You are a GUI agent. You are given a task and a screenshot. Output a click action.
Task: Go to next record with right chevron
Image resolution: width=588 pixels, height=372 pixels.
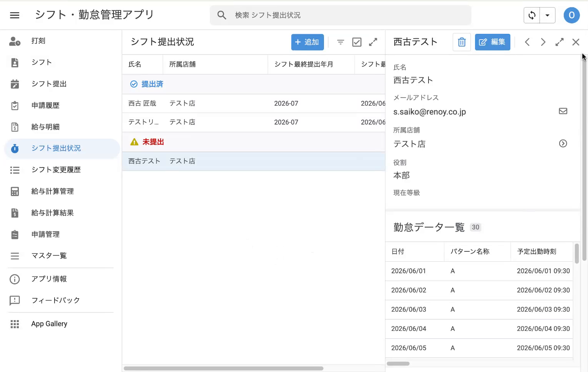[x=543, y=42]
